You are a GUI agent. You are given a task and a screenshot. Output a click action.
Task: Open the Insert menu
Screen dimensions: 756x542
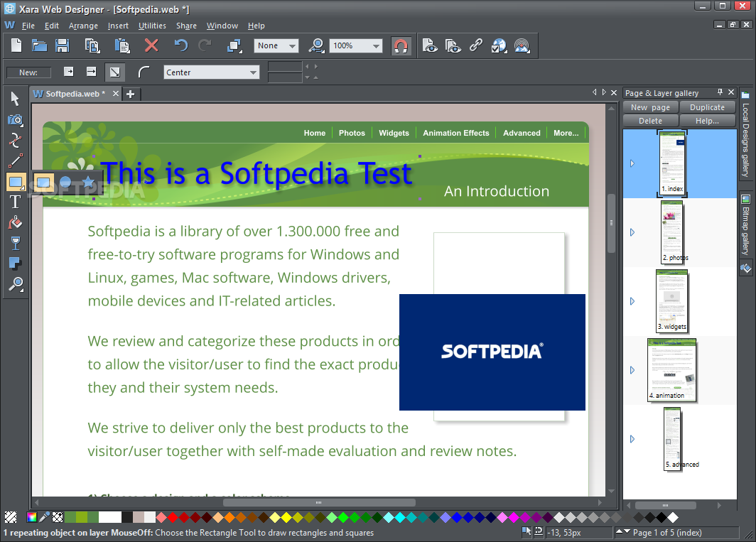coord(118,26)
